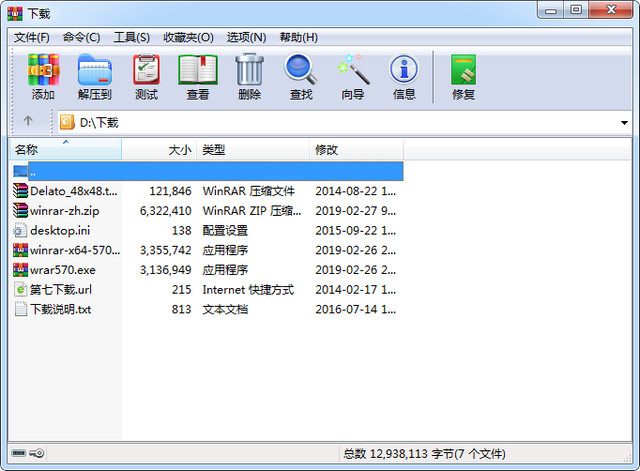Select the file 第七下载.url

61,289
